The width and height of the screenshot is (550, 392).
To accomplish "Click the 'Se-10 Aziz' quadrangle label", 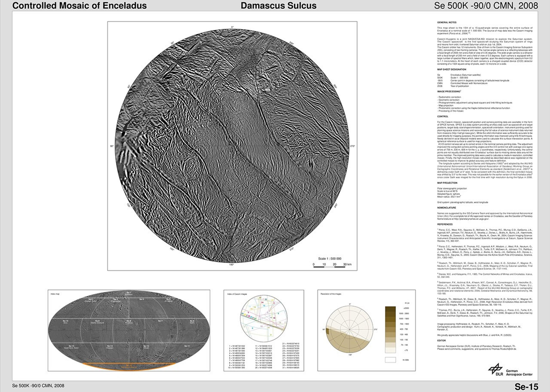I will pyautogui.click(x=65, y=322).
